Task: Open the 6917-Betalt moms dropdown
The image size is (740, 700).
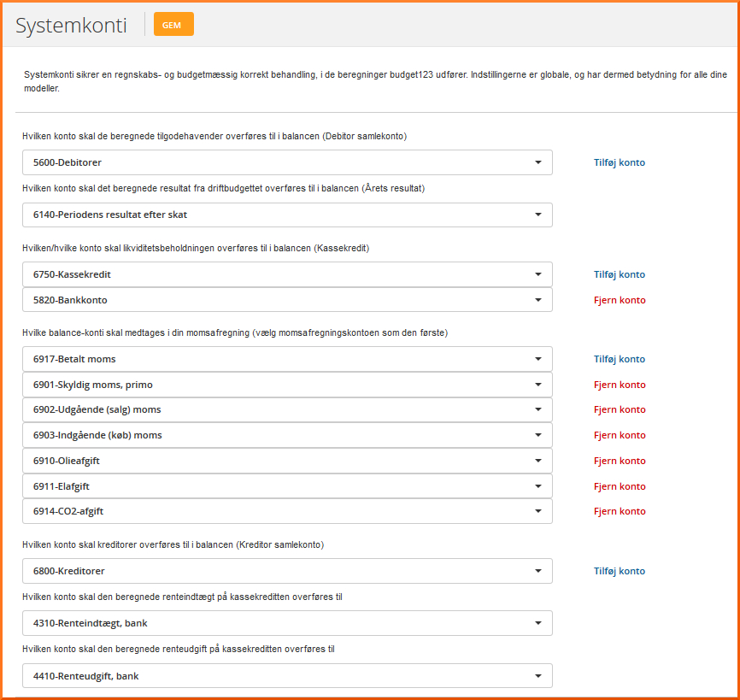Action: tap(287, 359)
